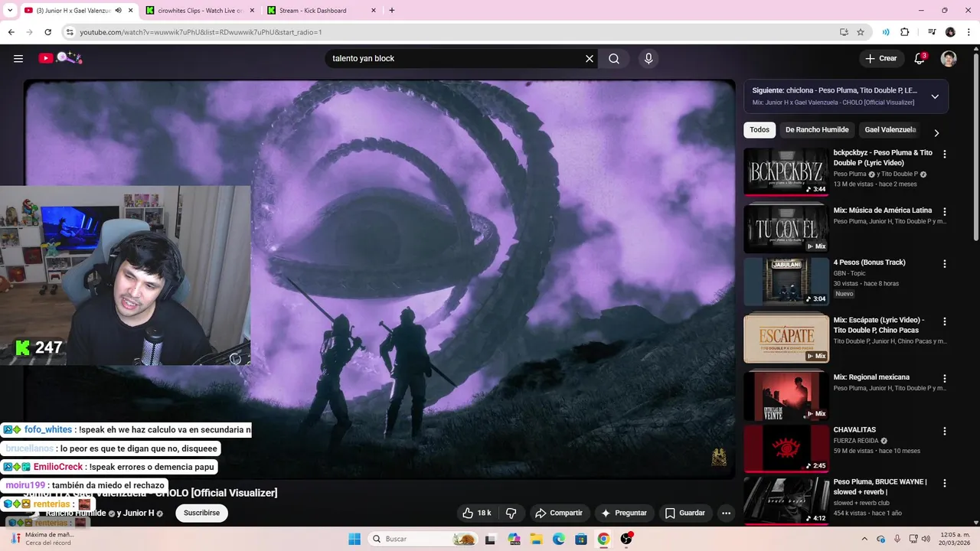Start voice search with microphone icon
980x551 pixels.
(x=648, y=58)
